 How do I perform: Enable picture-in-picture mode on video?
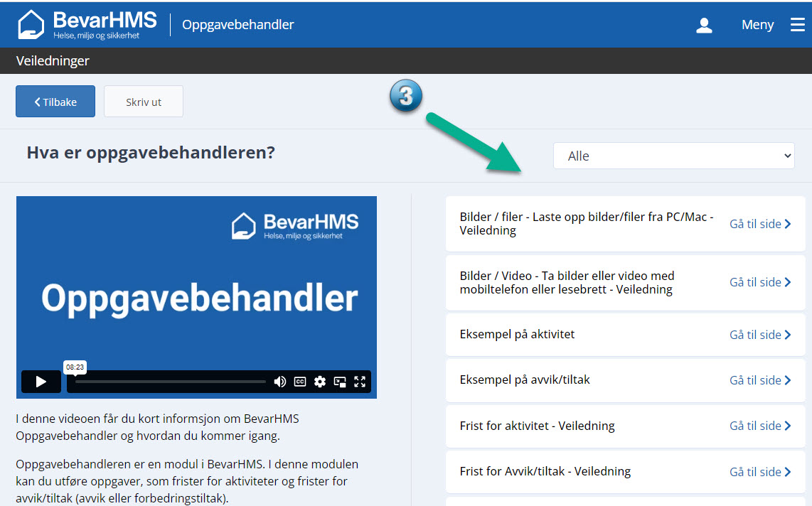tap(340, 382)
